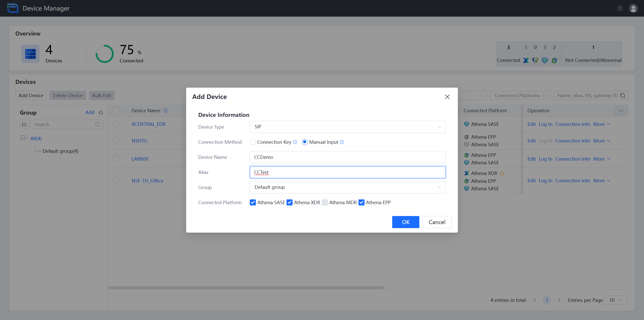Click the search magnifier in device search

click(x=623, y=95)
